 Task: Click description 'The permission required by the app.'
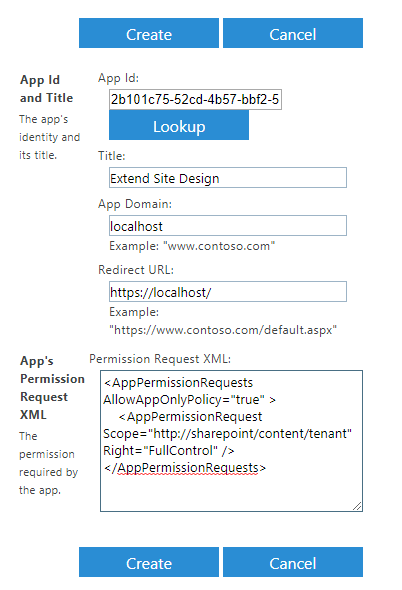coord(48,463)
